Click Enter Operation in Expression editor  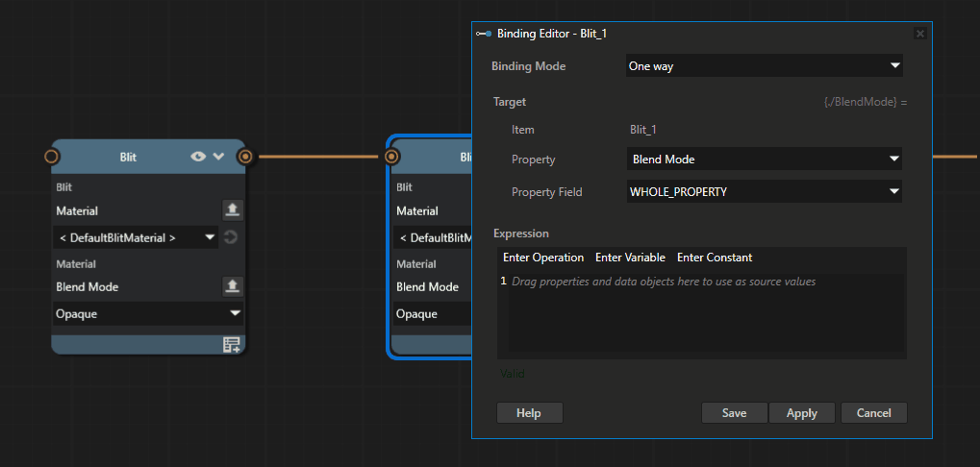(543, 258)
